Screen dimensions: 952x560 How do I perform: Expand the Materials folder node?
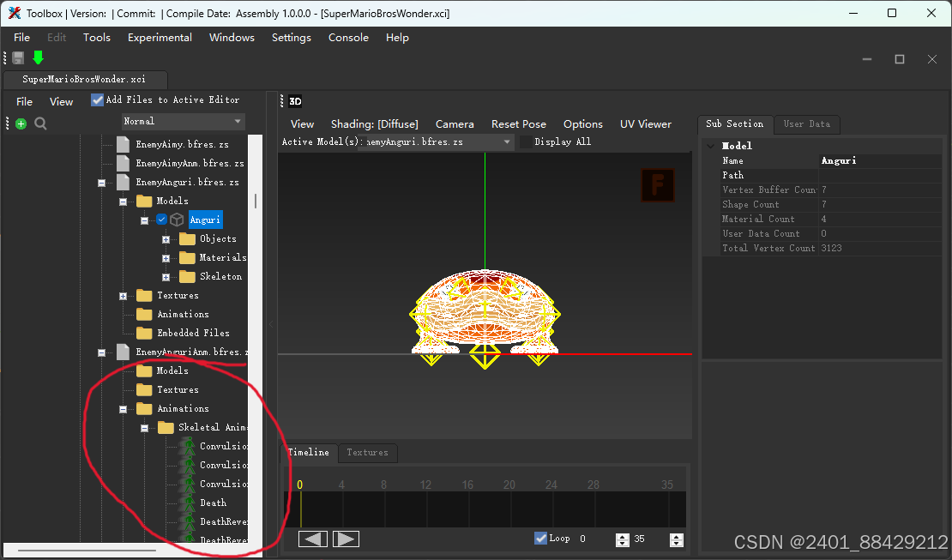click(166, 258)
